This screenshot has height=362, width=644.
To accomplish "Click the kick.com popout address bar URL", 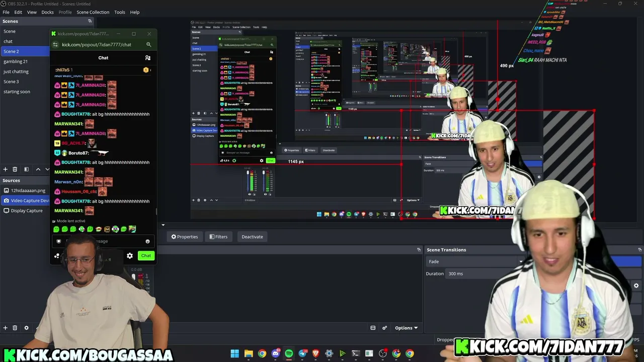I will pos(97,45).
